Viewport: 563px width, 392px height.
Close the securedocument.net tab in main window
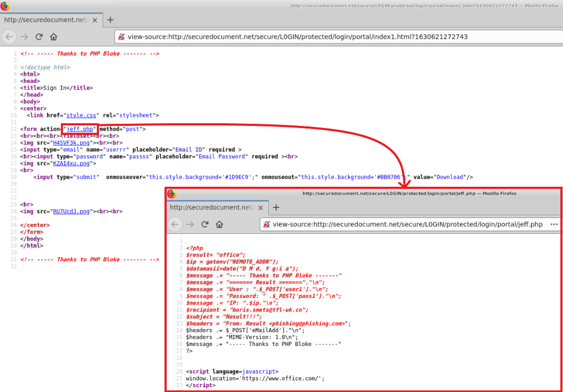95,20
